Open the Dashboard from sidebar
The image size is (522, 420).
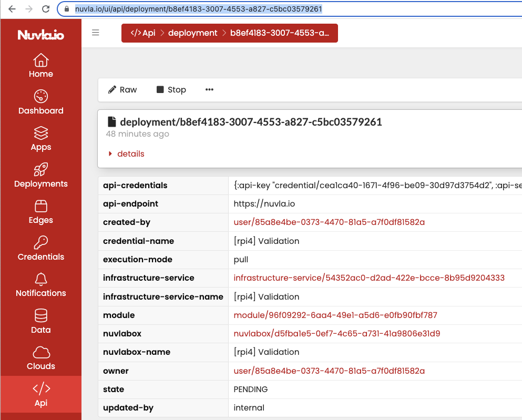(x=40, y=102)
